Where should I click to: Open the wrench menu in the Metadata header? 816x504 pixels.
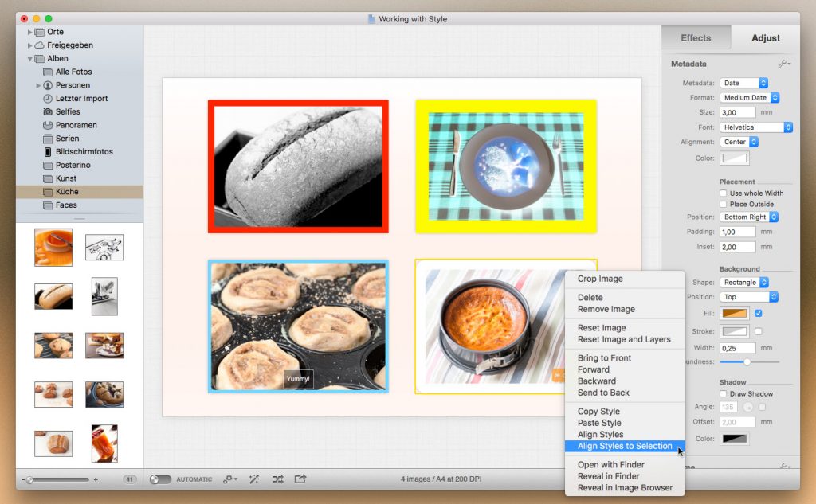(784, 64)
